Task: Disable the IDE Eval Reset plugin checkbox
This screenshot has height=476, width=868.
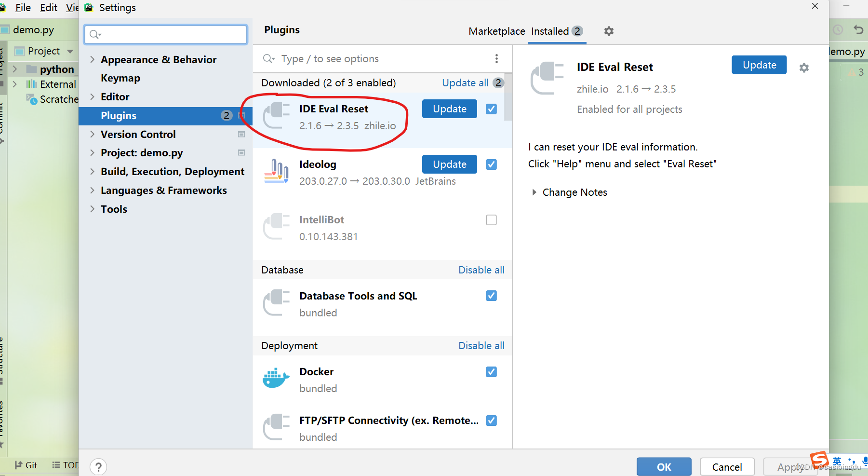Action: point(491,109)
